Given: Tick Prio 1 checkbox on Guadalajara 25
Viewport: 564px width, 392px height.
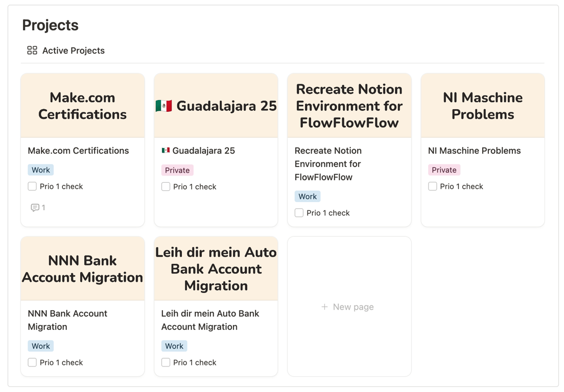Looking at the screenshot, I should 166,187.
